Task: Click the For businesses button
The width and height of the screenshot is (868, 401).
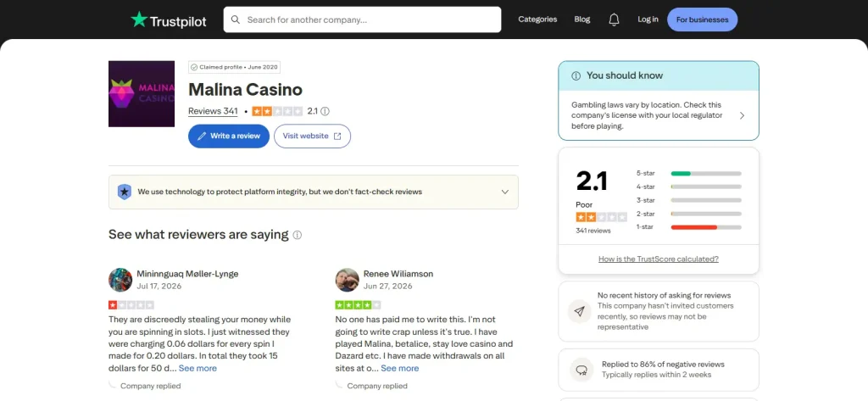Action: [703, 19]
